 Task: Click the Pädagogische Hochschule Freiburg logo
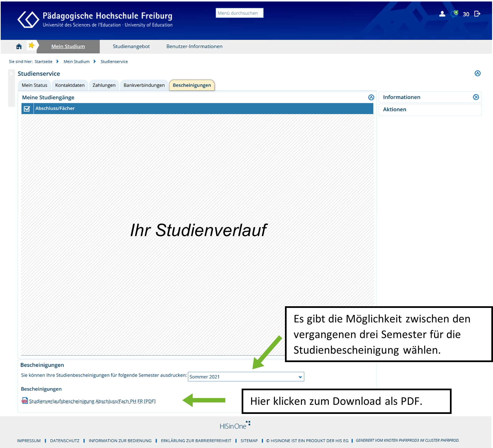[x=95, y=20]
